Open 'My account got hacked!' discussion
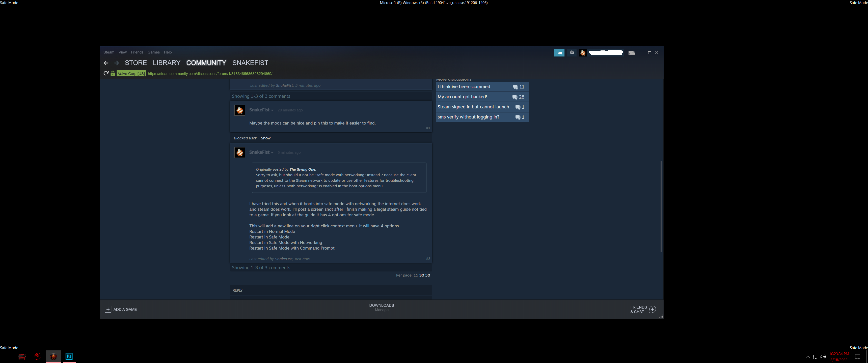This screenshot has width=868, height=363. tap(462, 97)
